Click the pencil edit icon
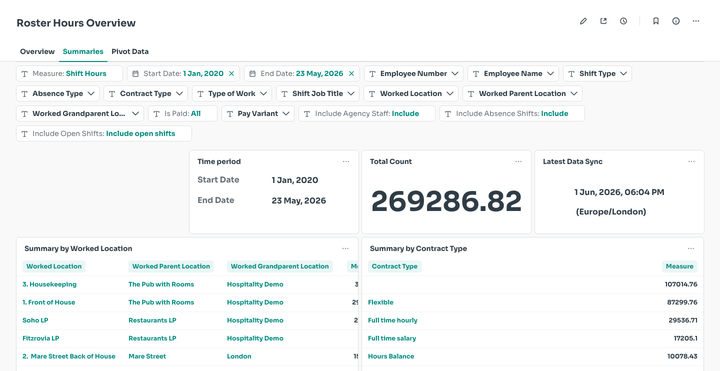This screenshot has width=720, height=371. click(x=583, y=21)
